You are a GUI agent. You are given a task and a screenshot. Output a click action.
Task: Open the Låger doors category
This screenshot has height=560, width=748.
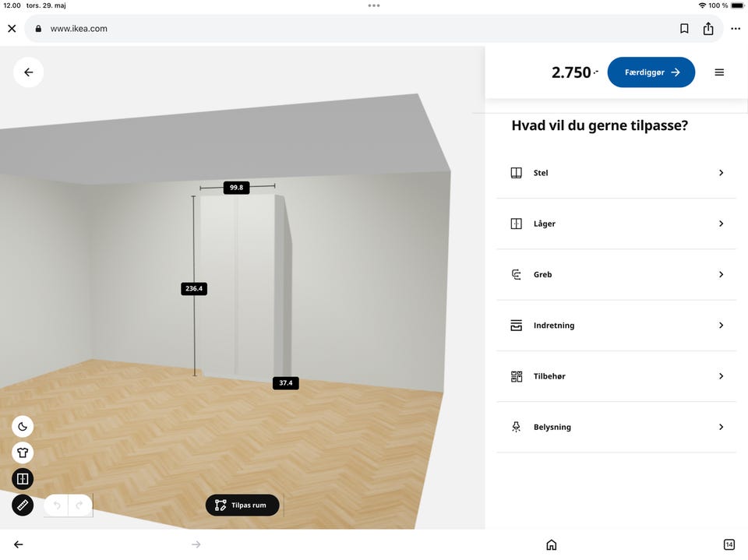[616, 224]
